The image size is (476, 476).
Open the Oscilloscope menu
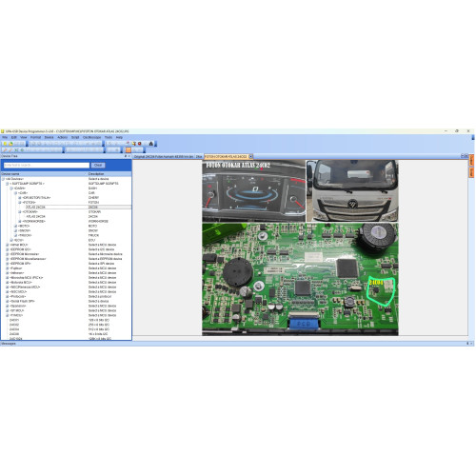coord(91,137)
